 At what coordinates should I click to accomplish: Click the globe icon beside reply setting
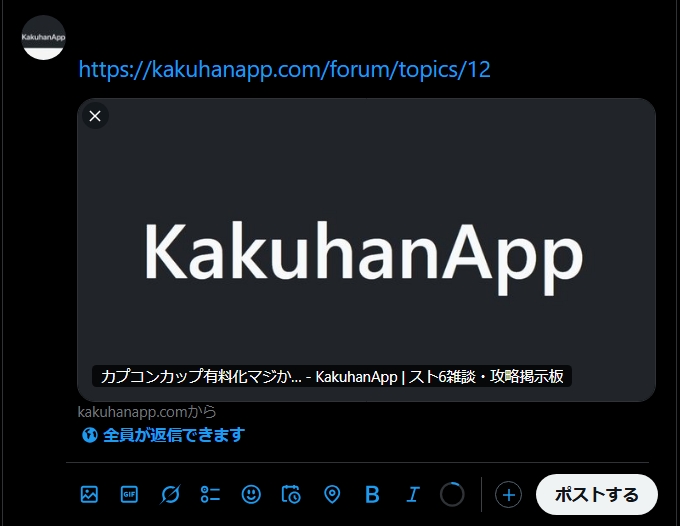[90, 435]
